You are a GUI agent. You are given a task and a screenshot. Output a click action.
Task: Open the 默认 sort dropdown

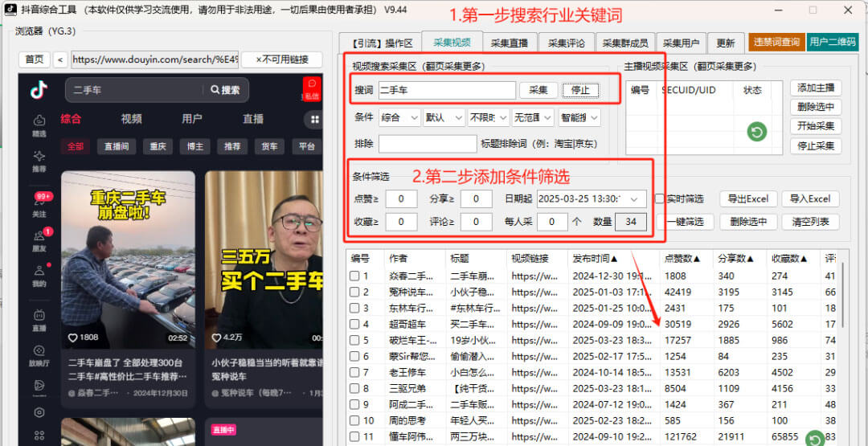click(444, 117)
